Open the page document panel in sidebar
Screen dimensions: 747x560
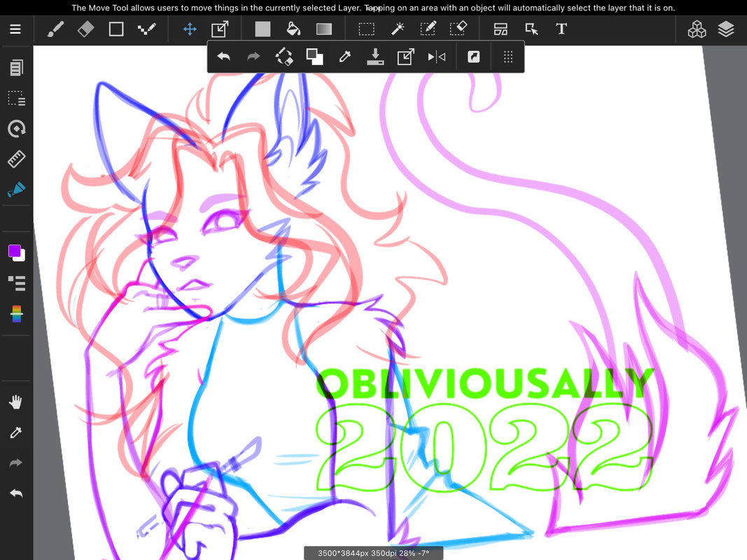(x=16, y=68)
